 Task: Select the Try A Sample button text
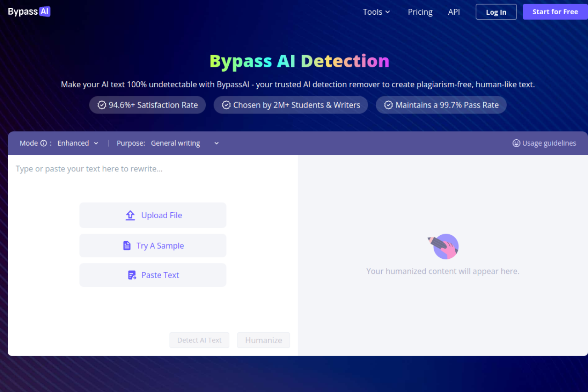click(x=160, y=246)
